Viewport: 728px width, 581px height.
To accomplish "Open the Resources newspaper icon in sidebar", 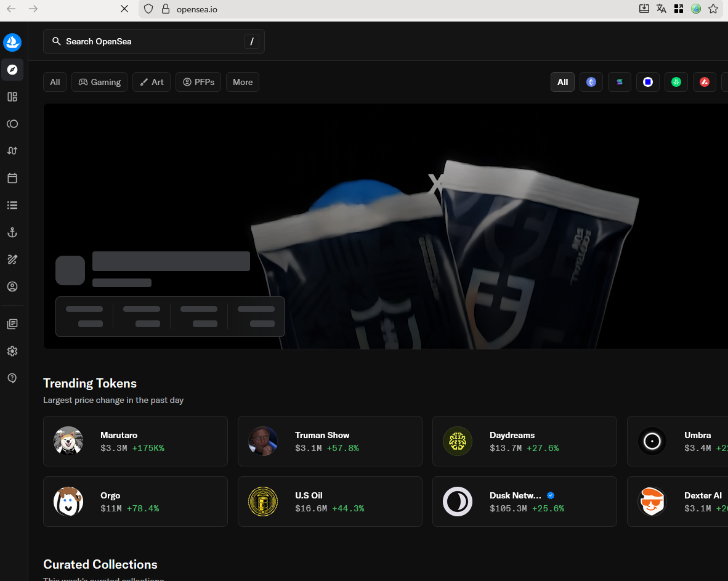I will point(12,324).
